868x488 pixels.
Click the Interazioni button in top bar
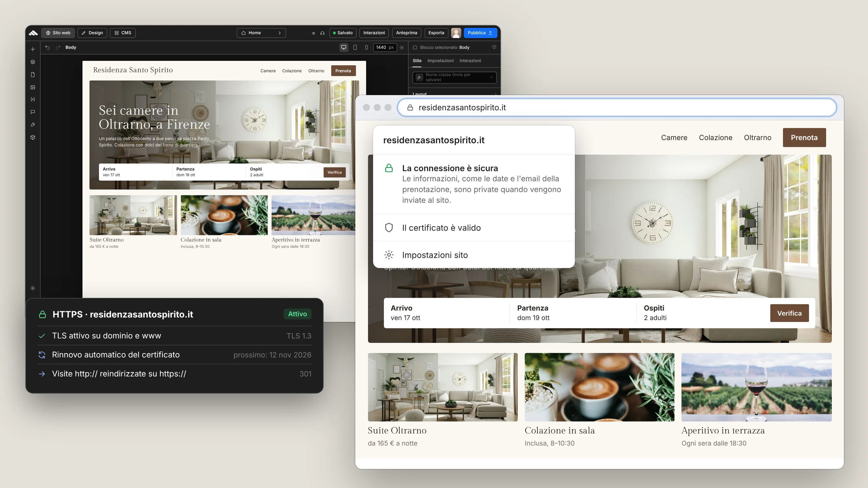click(374, 33)
